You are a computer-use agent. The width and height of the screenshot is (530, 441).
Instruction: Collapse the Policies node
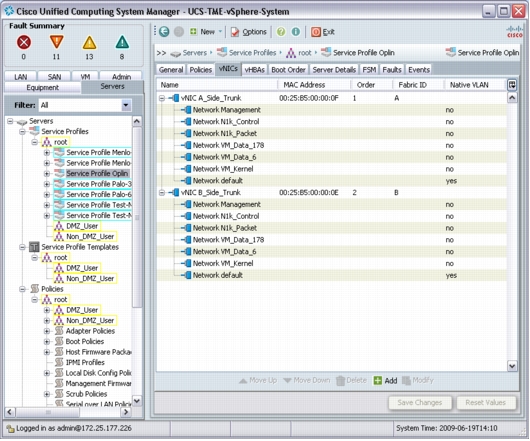[22, 289]
